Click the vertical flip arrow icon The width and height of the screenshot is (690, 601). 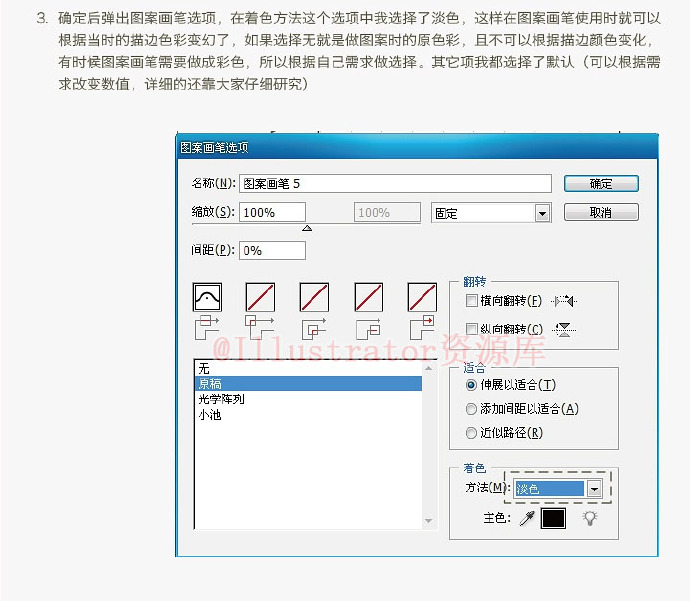tap(564, 330)
